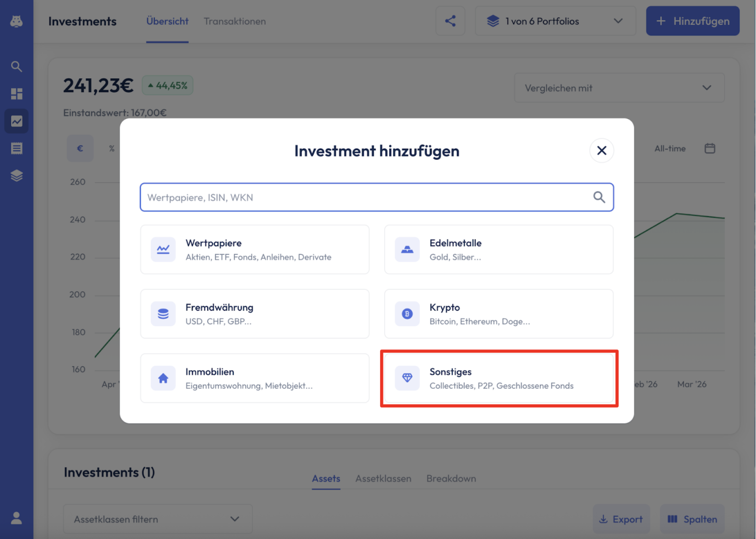Open the 'Vergleichen mit' dropdown
The image size is (756, 539).
coord(619,88)
